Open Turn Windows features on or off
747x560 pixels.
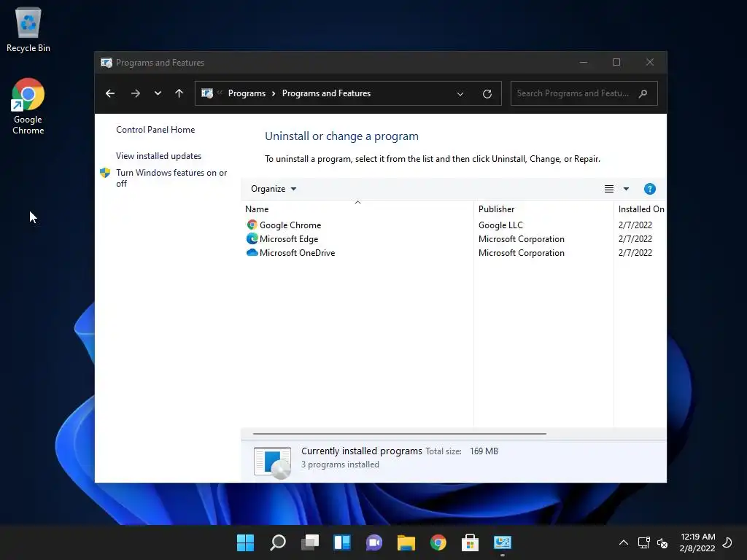171,178
